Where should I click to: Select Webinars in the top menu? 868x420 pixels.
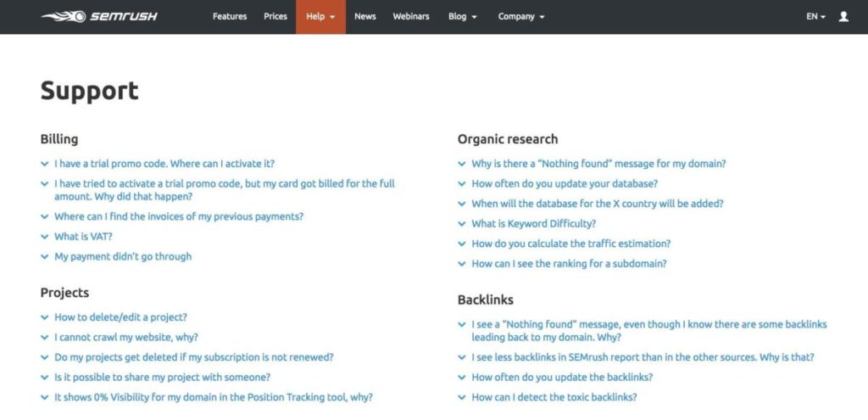pyautogui.click(x=411, y=17)
